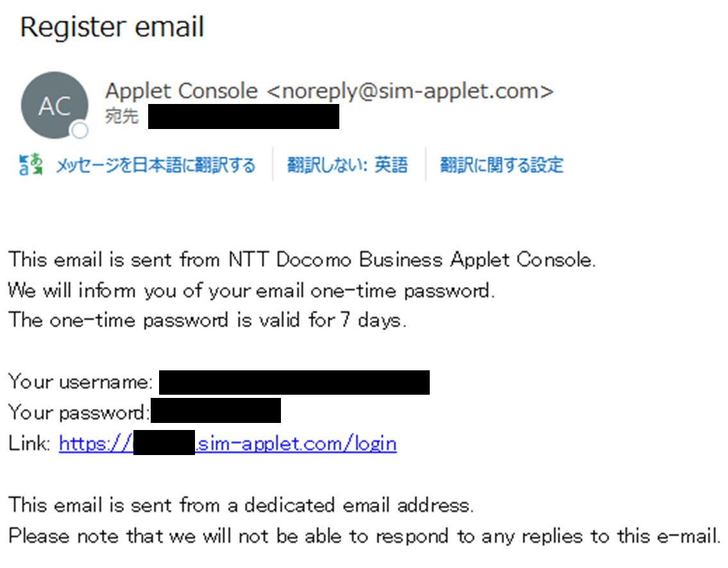Click the Register email subject heading
The image size is (728, 568).
tap(112, 28)
